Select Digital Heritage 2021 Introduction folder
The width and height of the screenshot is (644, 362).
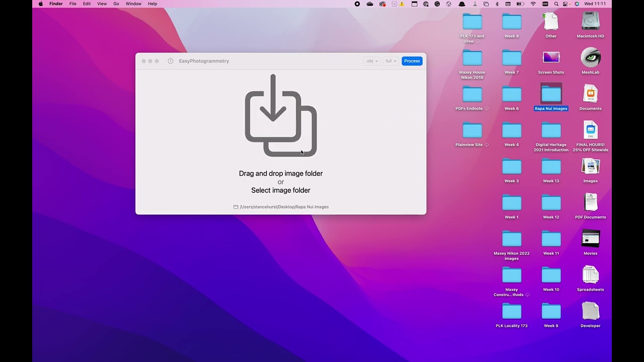click(x=551, y=130)
